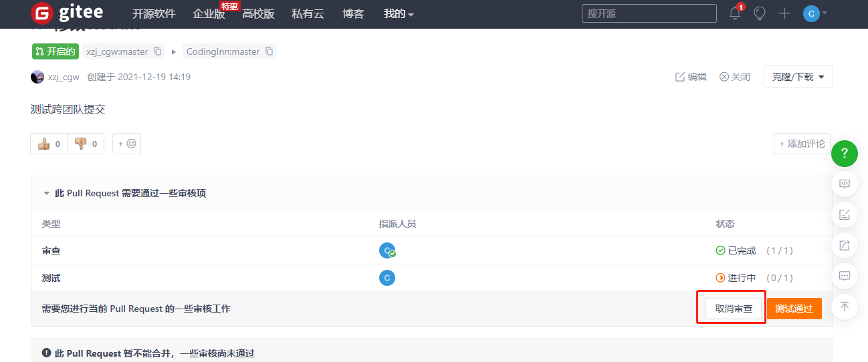Screen dimensions: 868x362
Task: Click the lightbulb tips icon
Action: coord(760,13)
